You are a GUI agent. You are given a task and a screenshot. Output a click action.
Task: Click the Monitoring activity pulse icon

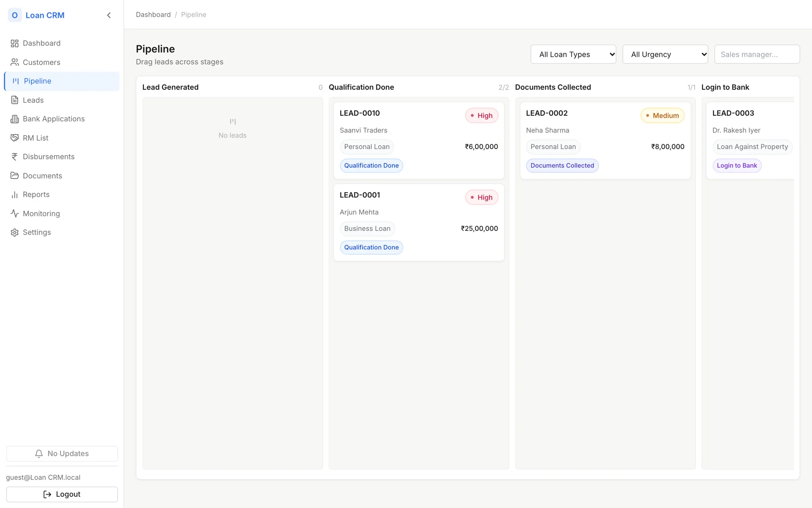pos(15,213)
